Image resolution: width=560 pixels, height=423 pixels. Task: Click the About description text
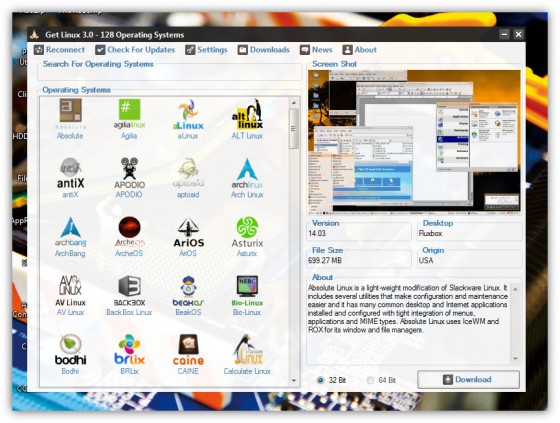pyautogui.click(x=408, y=309)
